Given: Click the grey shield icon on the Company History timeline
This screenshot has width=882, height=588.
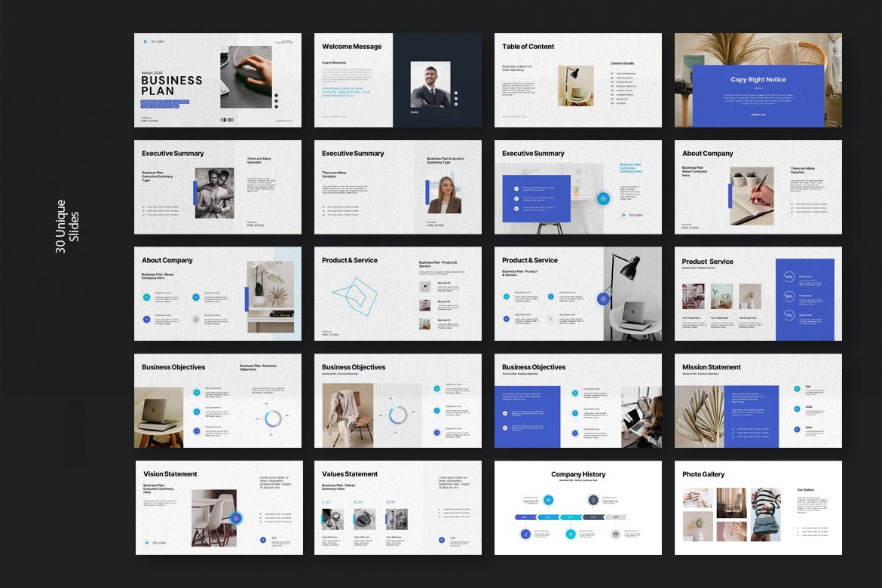Looking at the screenshot, I should pos(615,534).
